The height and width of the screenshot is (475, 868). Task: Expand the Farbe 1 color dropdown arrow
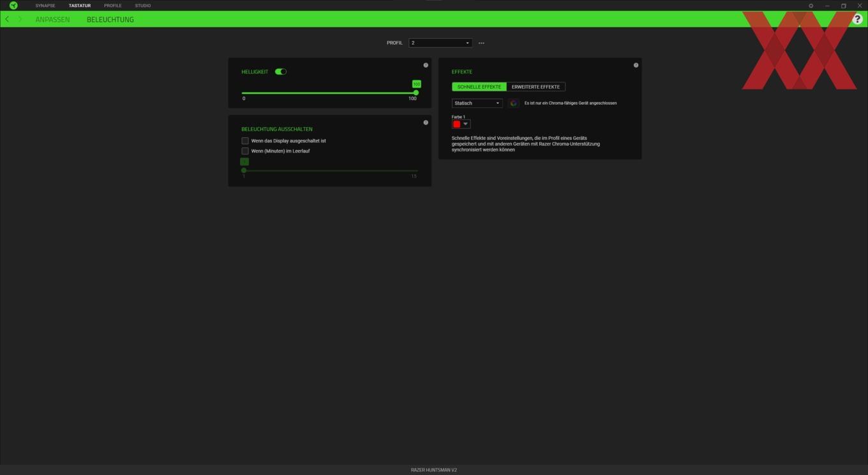tap(465, 124)
